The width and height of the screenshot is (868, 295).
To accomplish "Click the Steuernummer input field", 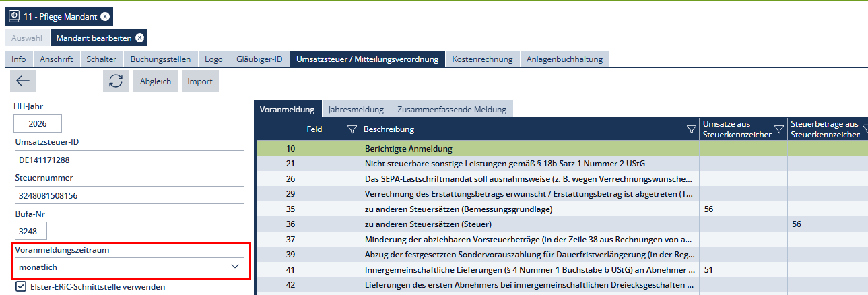I will click(129, 195).
